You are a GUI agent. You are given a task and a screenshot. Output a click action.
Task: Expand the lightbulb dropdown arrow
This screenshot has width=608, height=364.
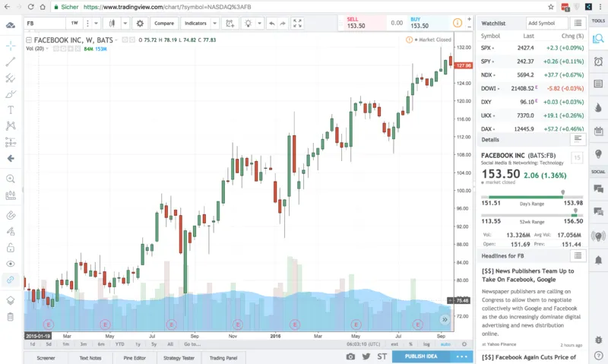click(259, 24)
